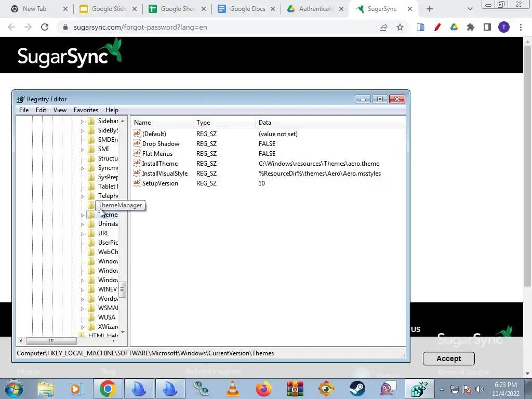This screenshot has height=399, width=532.
Task: Open the Windows Start menu orb
Action: click(x=14, y=389)
